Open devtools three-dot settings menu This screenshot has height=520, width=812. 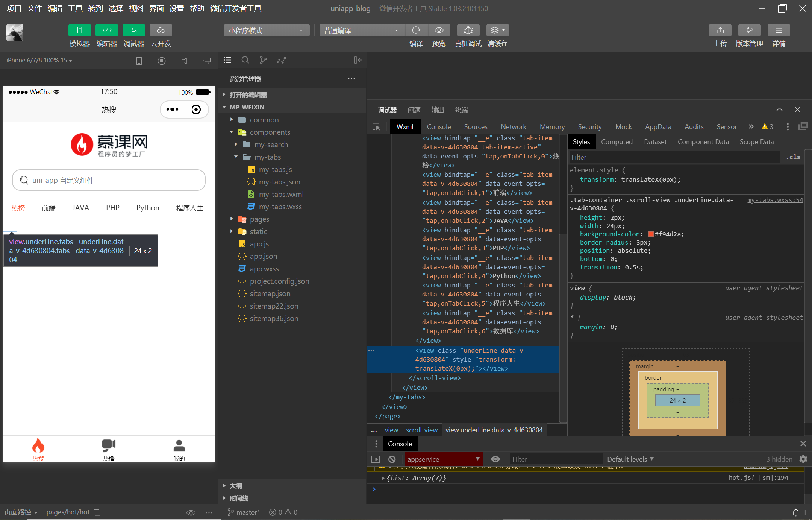[788, 127]
